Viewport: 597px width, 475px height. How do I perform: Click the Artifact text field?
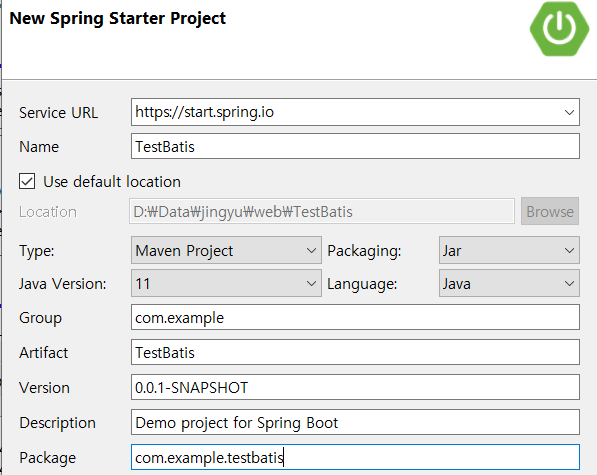355,352
